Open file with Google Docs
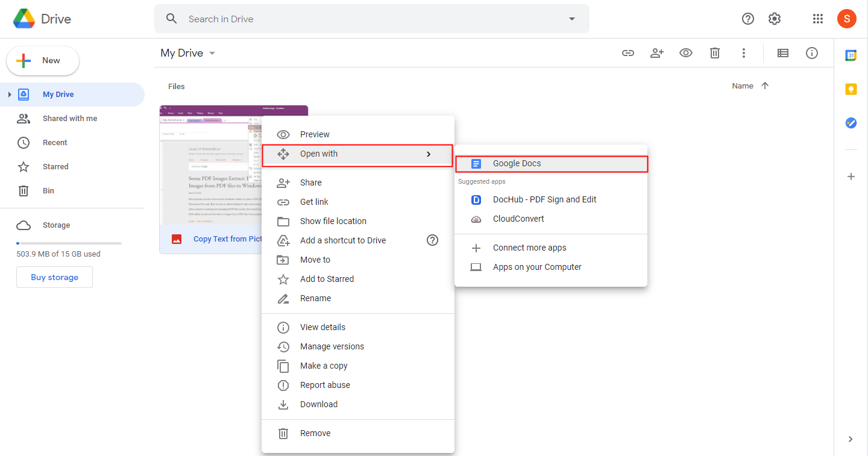 [x=551, y=164]
